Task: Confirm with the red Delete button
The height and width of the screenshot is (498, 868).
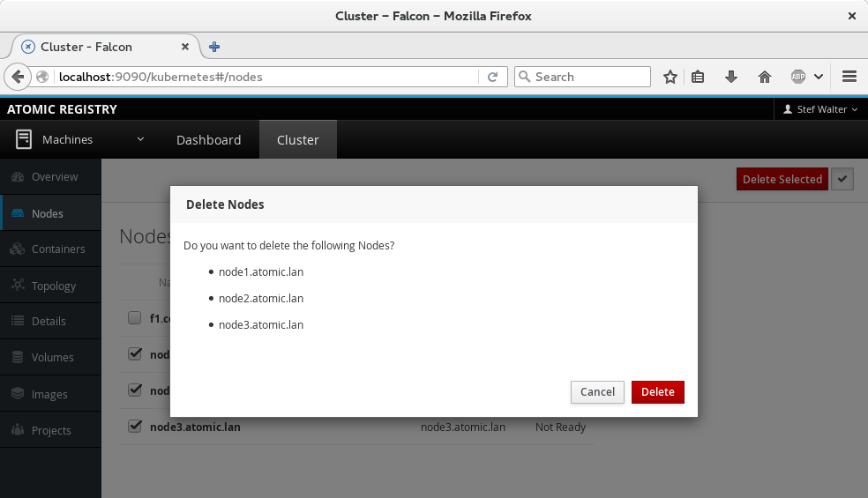Action: tap(657, 392)
